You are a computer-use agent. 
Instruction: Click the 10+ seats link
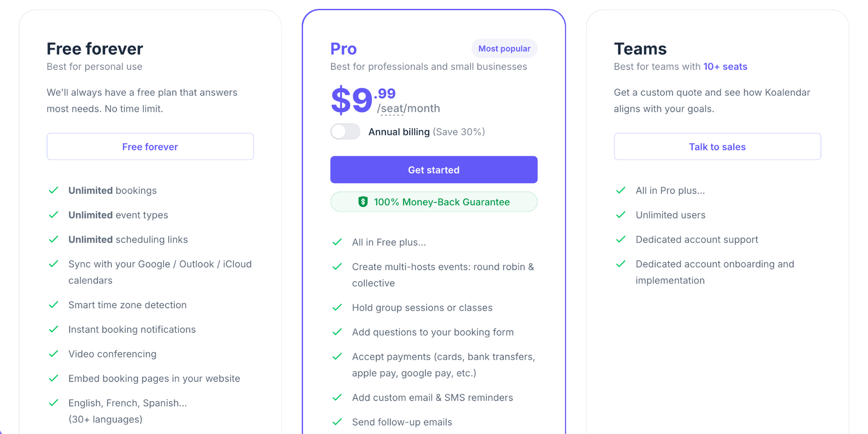click(x=725, y=66)
